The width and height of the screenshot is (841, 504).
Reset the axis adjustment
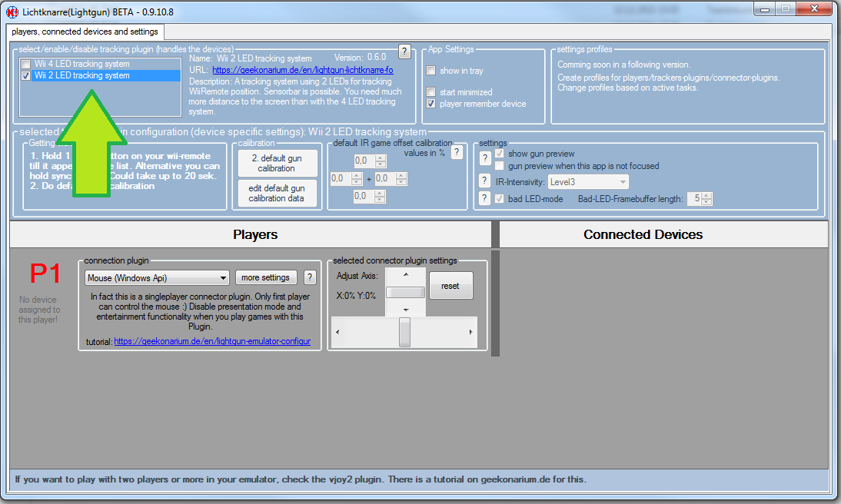[450, 286]
